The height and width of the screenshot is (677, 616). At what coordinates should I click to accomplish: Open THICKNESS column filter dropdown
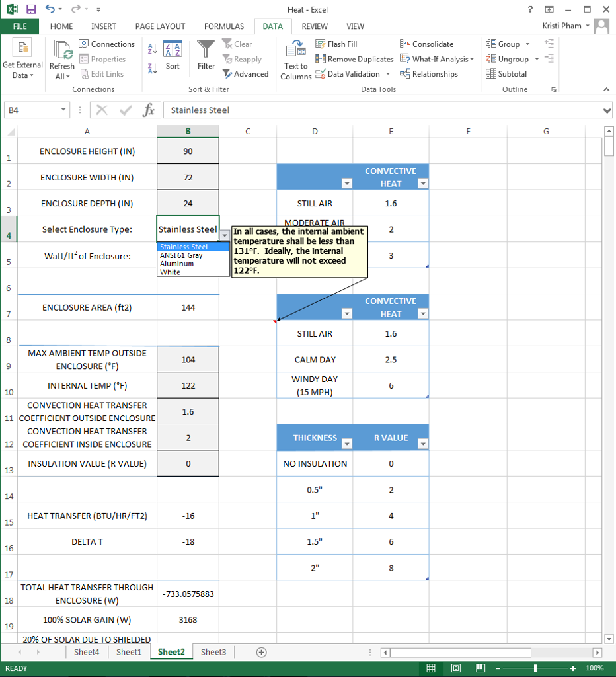(346, 444)
